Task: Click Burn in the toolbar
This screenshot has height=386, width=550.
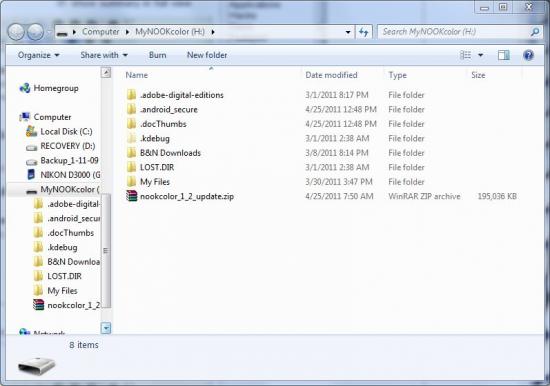Action: 157,55
